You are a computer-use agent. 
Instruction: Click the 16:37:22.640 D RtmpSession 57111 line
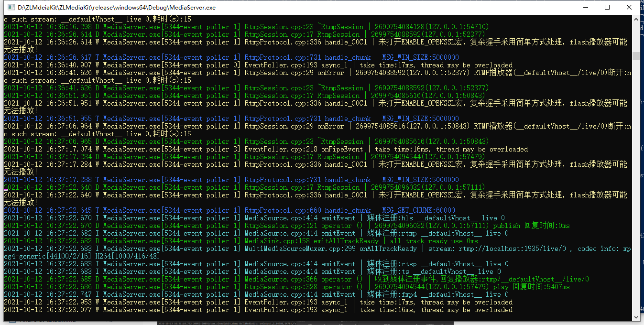pyautogui.click(x=244, y=187)
